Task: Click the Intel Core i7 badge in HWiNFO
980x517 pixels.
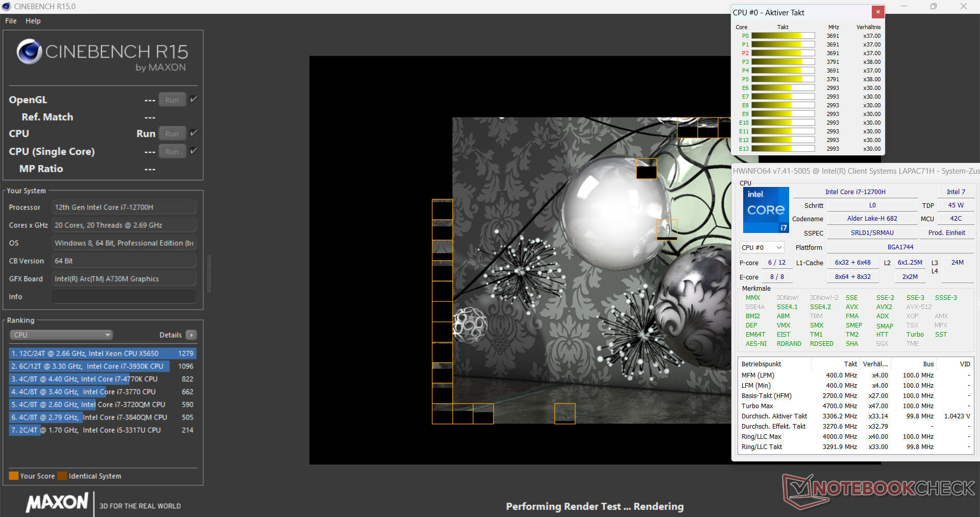Action: click(x=766, y=210)
